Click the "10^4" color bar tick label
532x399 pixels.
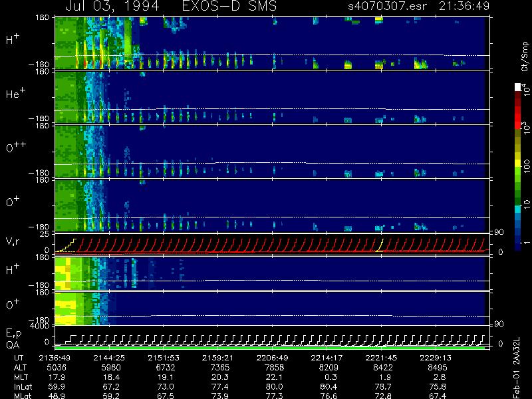pyautogui.click(x=525, y=90)
